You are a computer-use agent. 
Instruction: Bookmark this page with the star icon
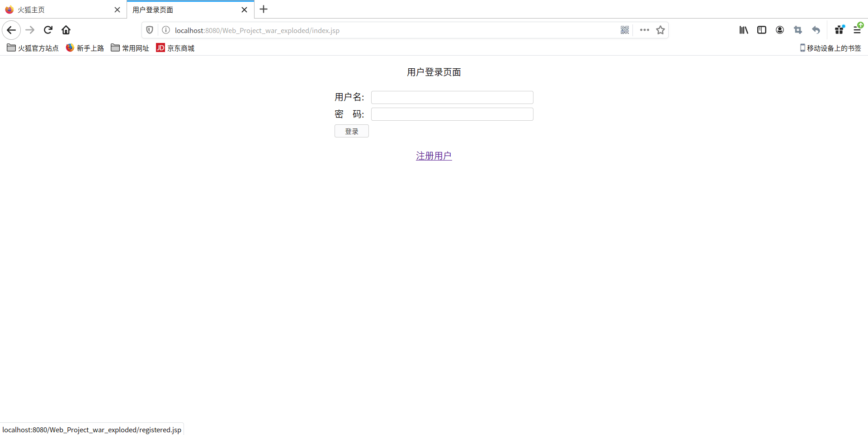660,30
